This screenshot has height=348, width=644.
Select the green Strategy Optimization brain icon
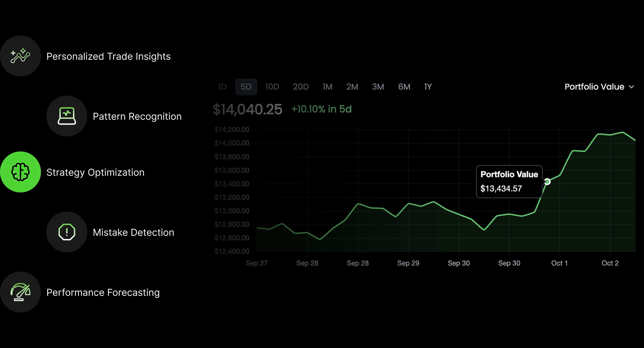(x=21, y=172)
